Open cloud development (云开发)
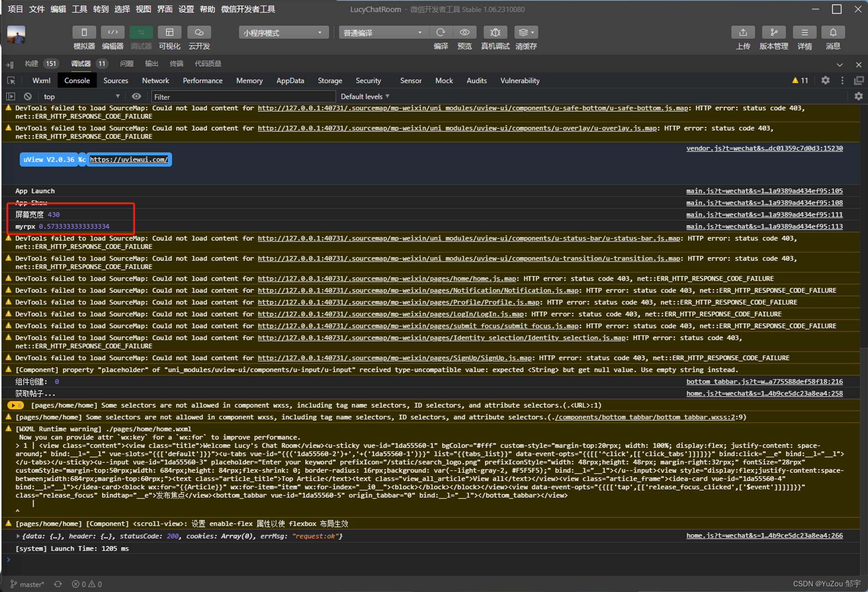The width and height of the screenshot is (868, 592). coord(199,33)
